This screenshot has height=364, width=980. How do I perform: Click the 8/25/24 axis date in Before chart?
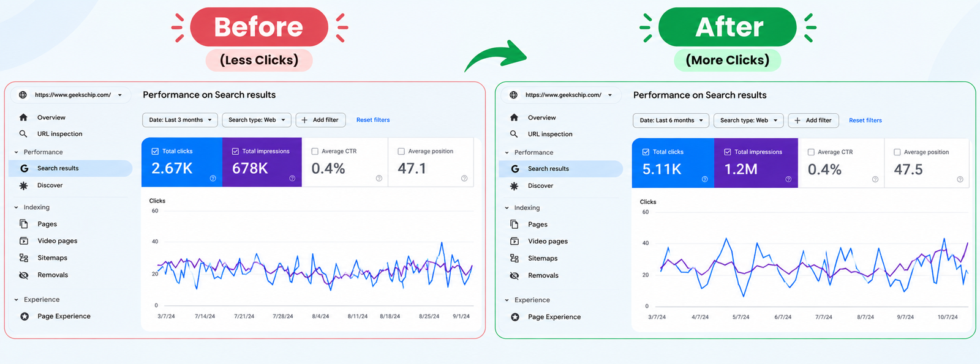tap(429, 316)
